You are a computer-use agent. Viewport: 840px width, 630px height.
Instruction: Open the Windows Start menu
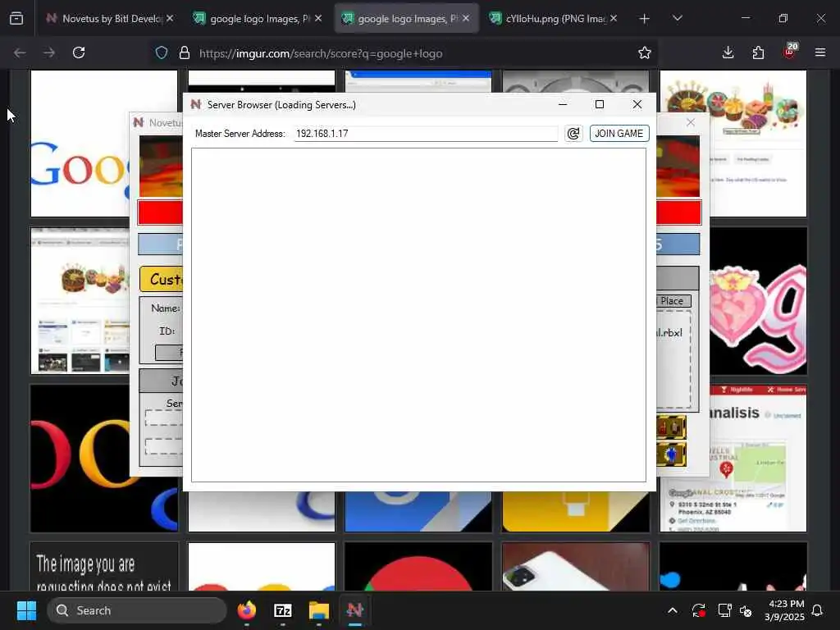26,610
